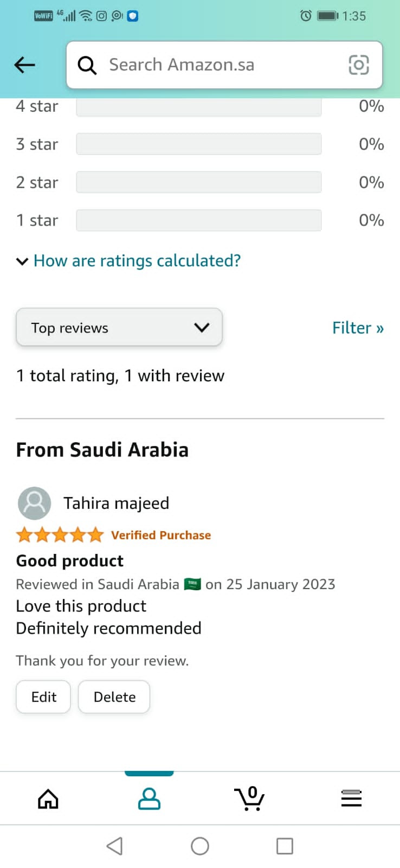Tap Tahira majeed's avatar icon
This screenshot has height=868, width=400.
pos(34,503)
